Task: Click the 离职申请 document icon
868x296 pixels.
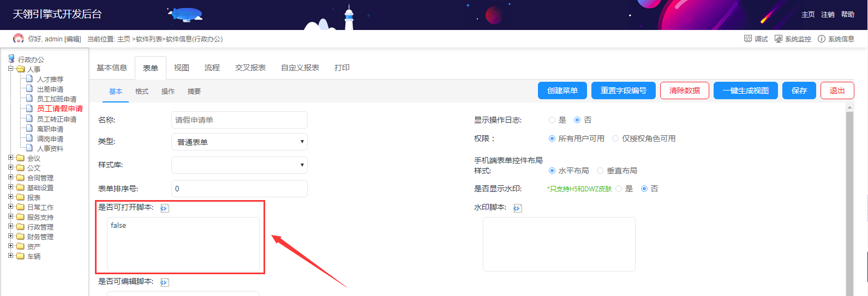Action: point(30,129)
